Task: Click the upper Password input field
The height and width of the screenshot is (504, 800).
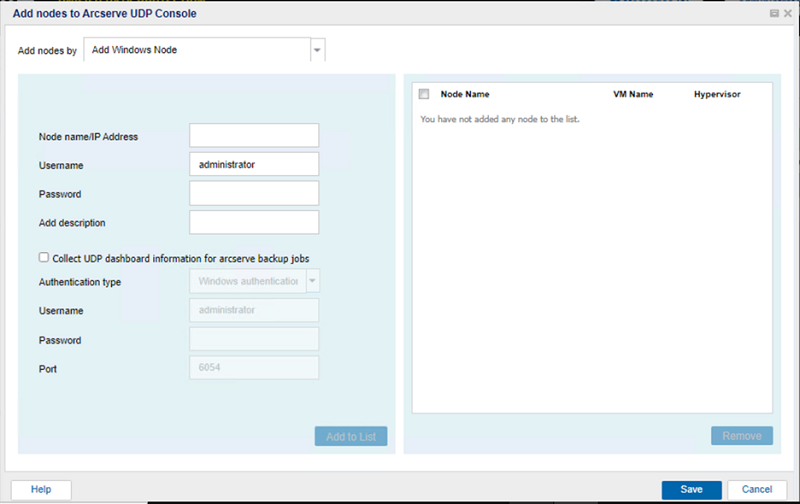Action: [x=254, y=193]
